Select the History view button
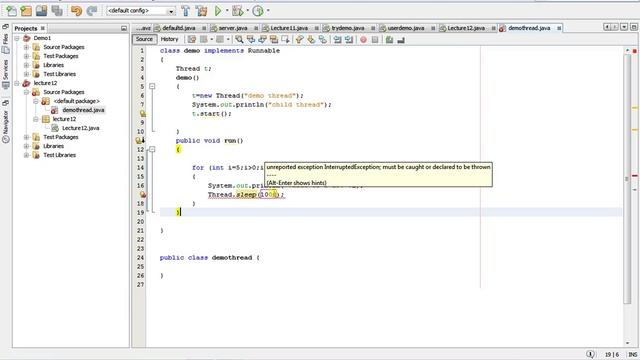The height and width of the screenshot is (360, 640). point(169,39)
